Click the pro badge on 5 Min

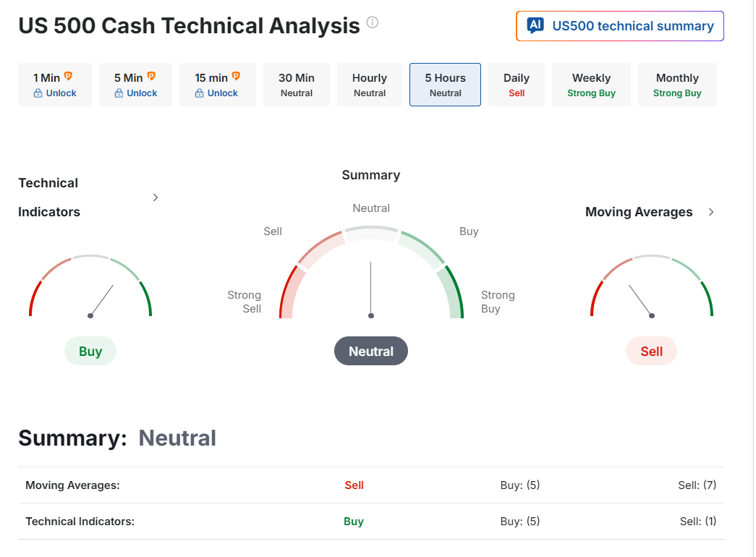point(152,76)
